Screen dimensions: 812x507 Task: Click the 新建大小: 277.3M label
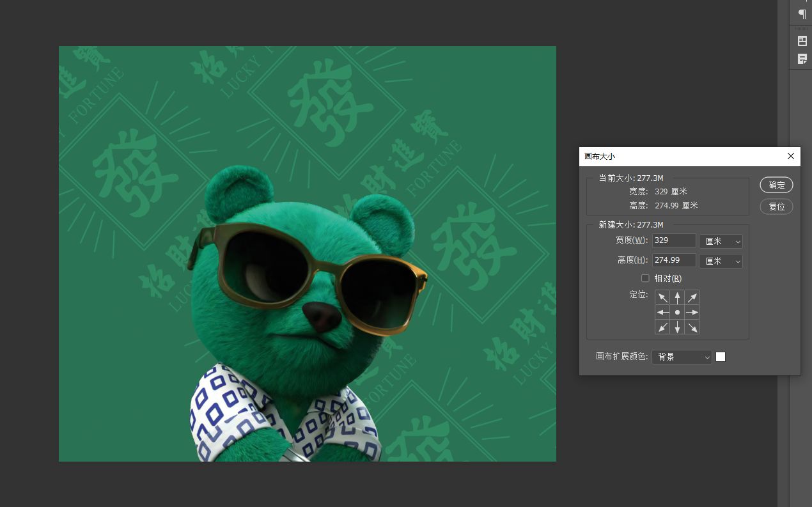point(631,224)
